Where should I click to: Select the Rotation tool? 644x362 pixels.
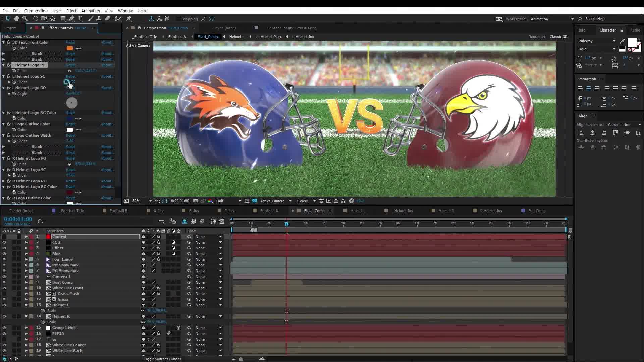point(35,19)
